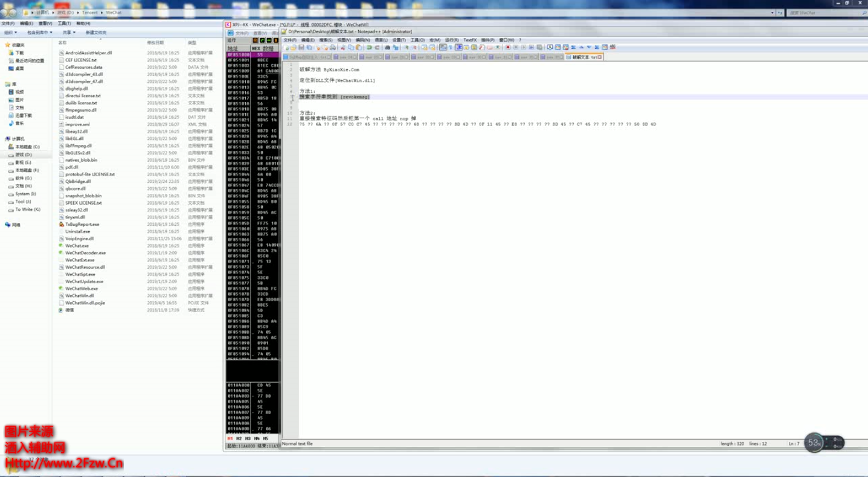Open the 编码(N) menu in Notepad++
Viewport: 868px width, 477px height.
[363, 40]
